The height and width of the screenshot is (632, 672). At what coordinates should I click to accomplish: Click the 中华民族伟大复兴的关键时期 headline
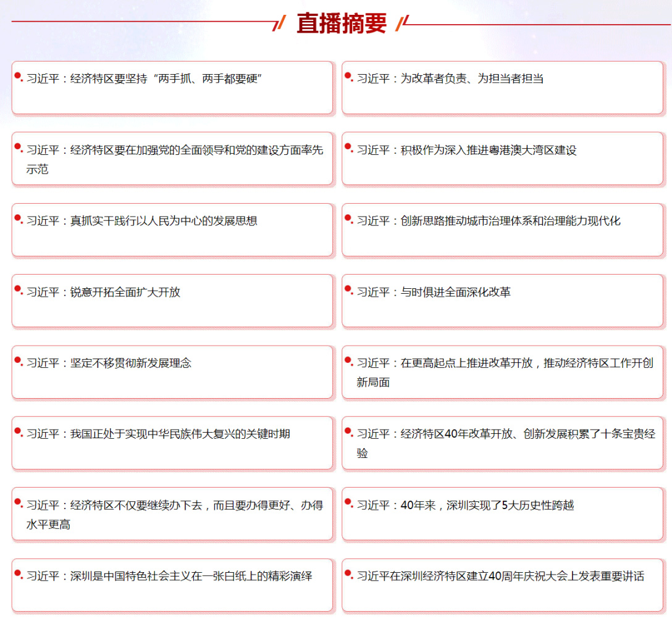158,434
